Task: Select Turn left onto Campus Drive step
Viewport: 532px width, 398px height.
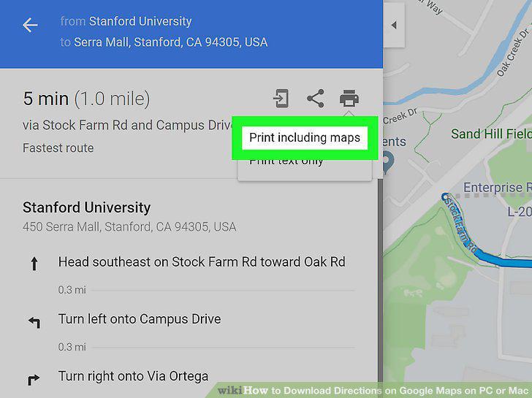Action: pyautogui.click(x=140, y=319)
